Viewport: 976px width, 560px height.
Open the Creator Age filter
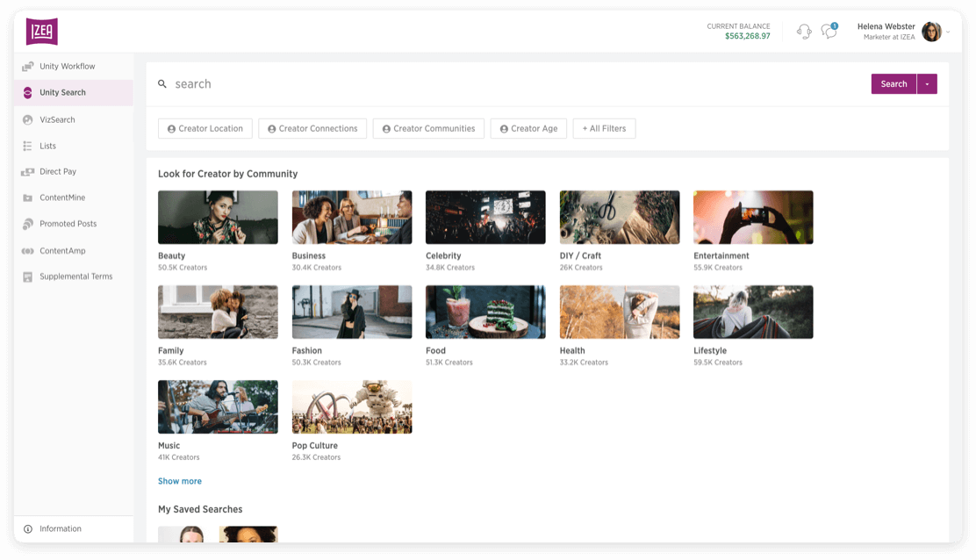pos(528,129)
